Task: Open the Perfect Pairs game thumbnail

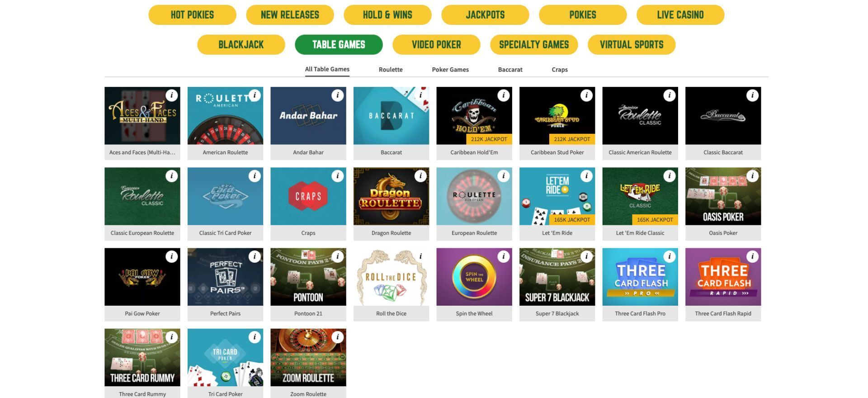Action: coord(225,277)
